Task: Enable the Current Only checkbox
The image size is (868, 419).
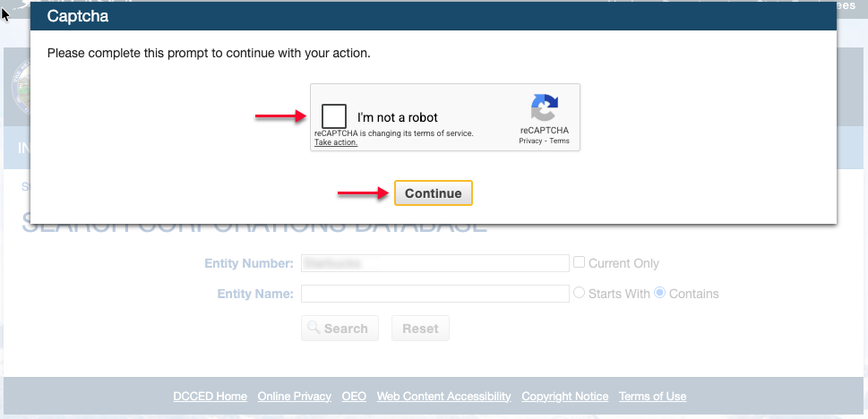Action: 580,262
